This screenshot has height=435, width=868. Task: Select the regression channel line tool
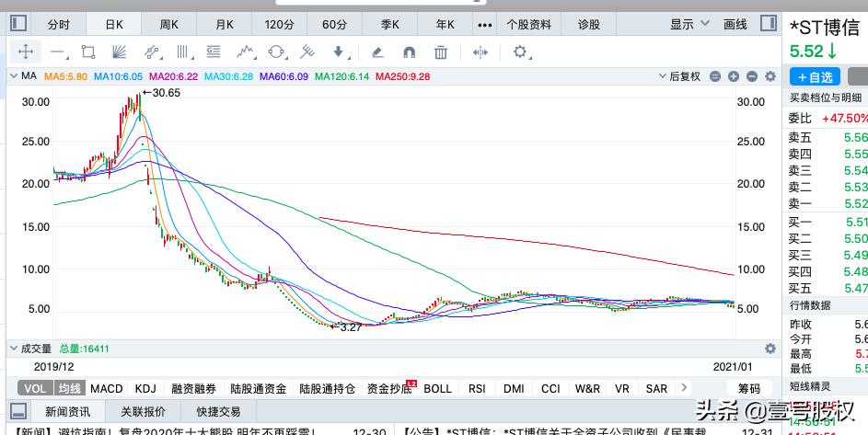point(151,52)
